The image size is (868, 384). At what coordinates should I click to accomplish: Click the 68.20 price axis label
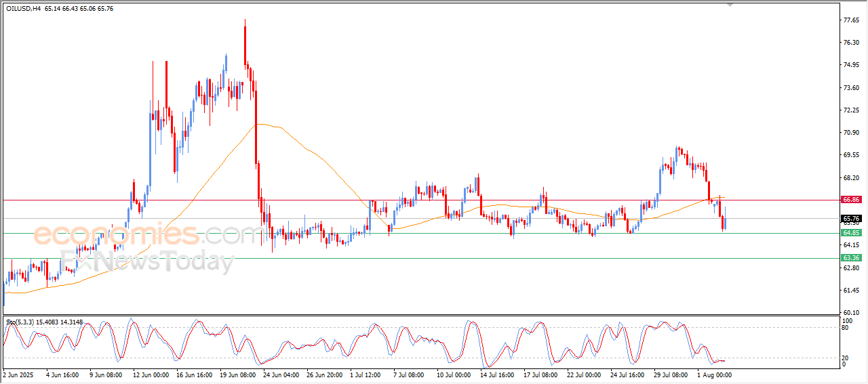pyautogui.click(x=851, y=177)
